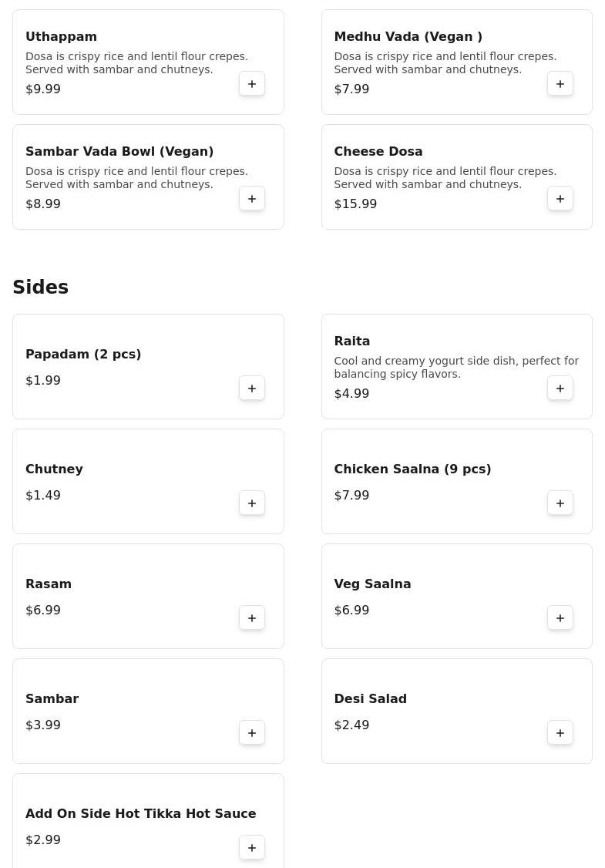Select the Raita description text
The width and height of the screenshot is (605, 868).
pyautogui.click(x=455, y=368)
